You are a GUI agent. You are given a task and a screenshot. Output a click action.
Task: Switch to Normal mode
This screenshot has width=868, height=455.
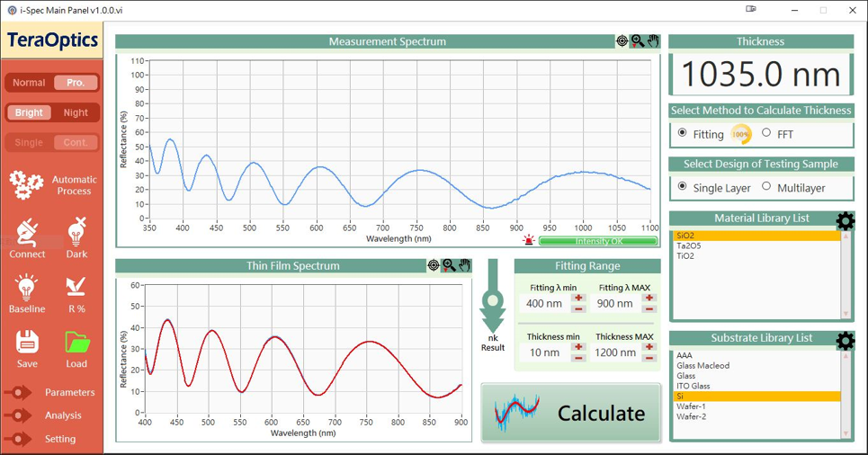click(29, 83)
